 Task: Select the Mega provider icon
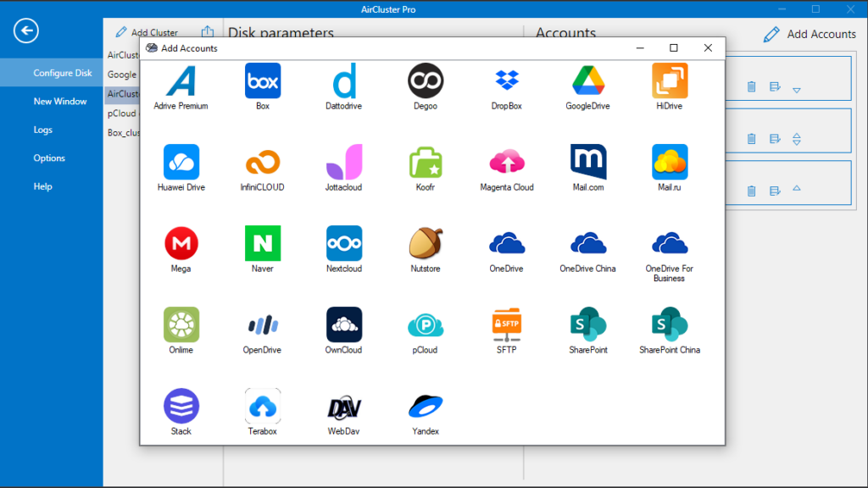(x=181, y=243)
